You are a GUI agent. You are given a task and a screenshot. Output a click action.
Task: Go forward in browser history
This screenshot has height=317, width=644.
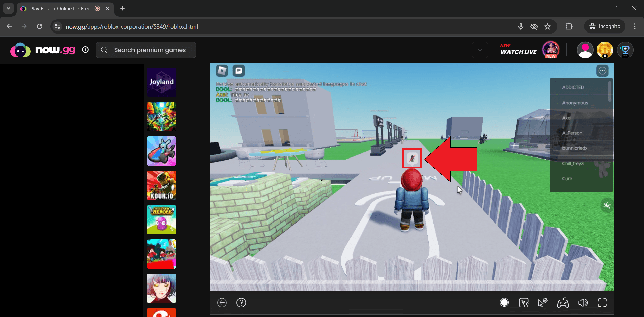(x=24, y=26)
